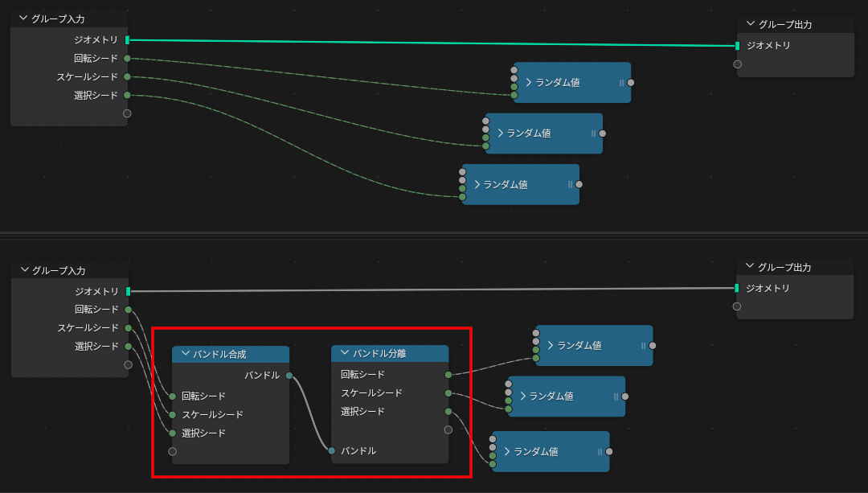Click the ジオメトリ input socket on upper グループ出力
Viewport: 868px width, 493px height.
click(x=736, y=46)
